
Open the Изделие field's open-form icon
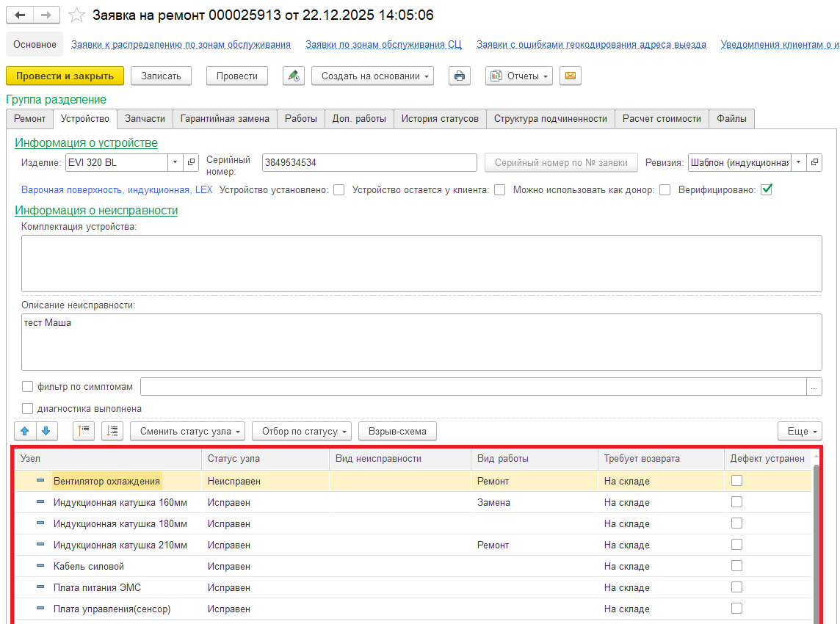coord(191,162)
